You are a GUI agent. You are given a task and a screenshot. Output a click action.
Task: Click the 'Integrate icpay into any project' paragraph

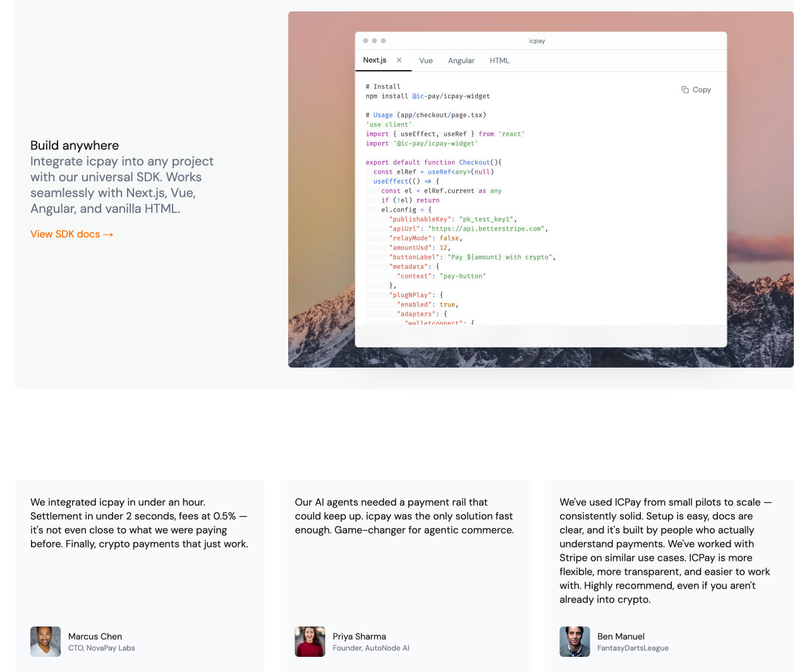click(x=122, y=185)
